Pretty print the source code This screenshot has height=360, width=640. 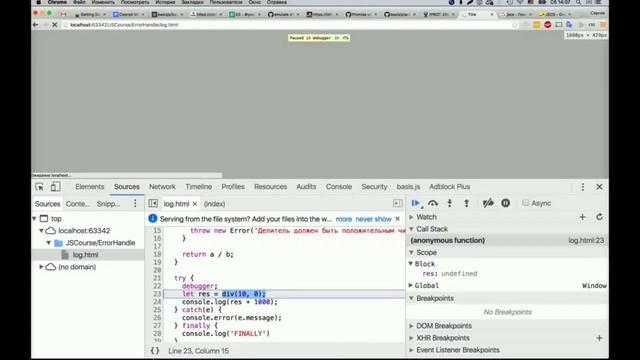pos(155,351)
